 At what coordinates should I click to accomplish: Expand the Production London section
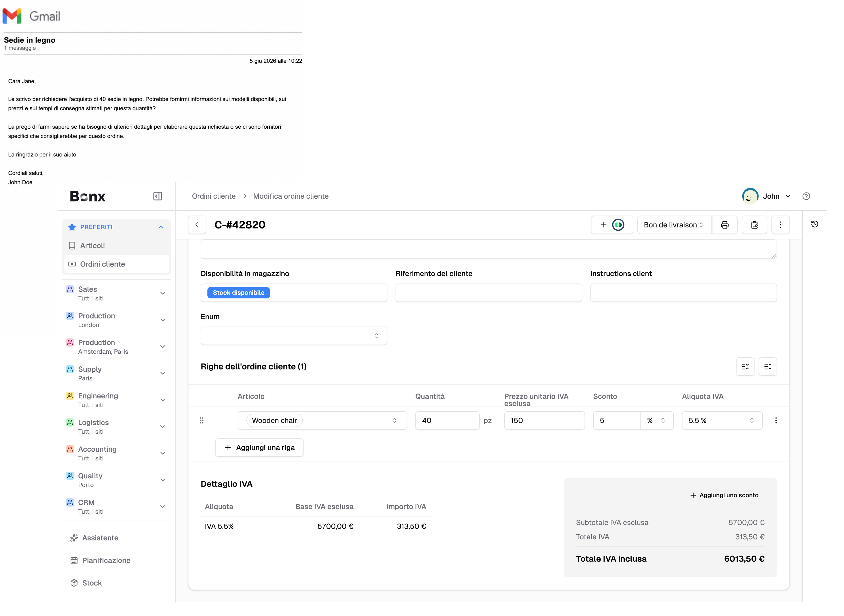pos(163,320)
